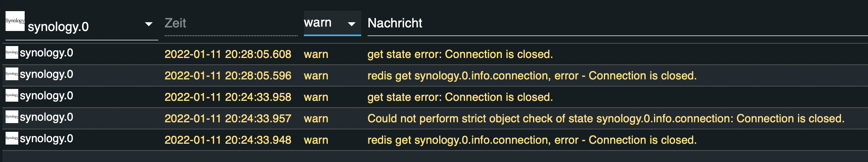Expand the warn severity dropdown
868x162 pixels.
351,24
